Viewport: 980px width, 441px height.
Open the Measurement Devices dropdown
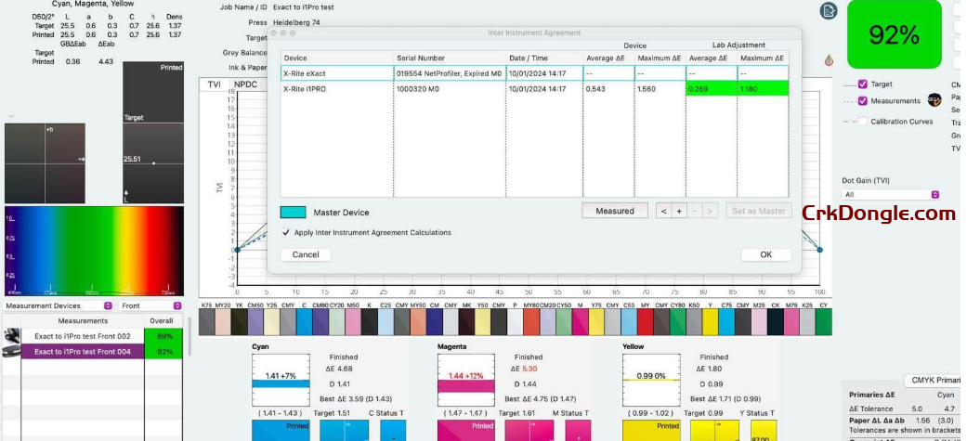click(x=58, y=305)
